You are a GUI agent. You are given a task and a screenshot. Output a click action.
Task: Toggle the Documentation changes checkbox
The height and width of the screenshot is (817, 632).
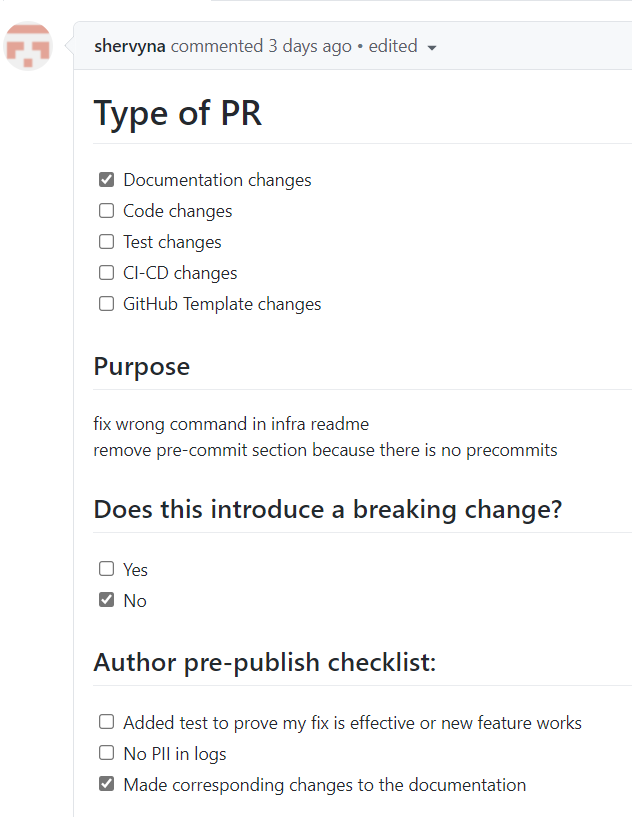106,179
